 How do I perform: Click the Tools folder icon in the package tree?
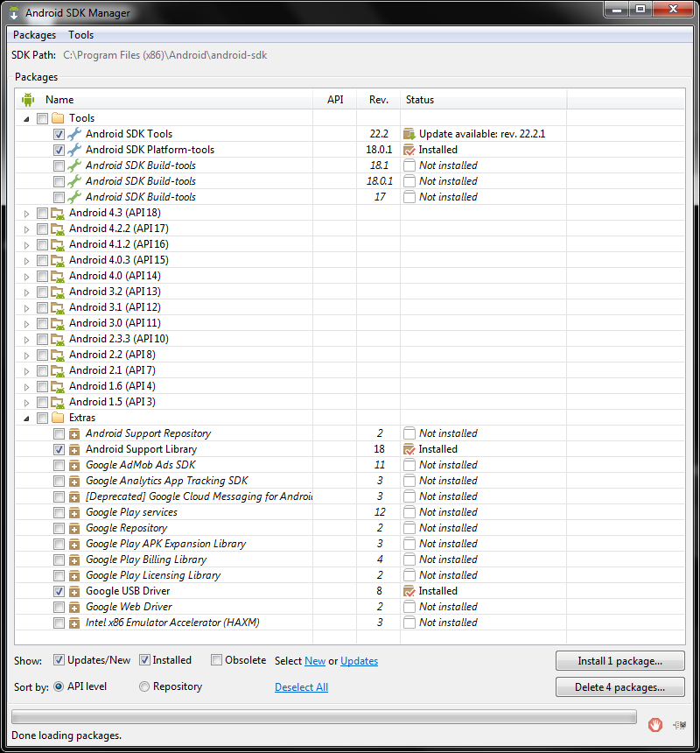[x=58, y=118]
